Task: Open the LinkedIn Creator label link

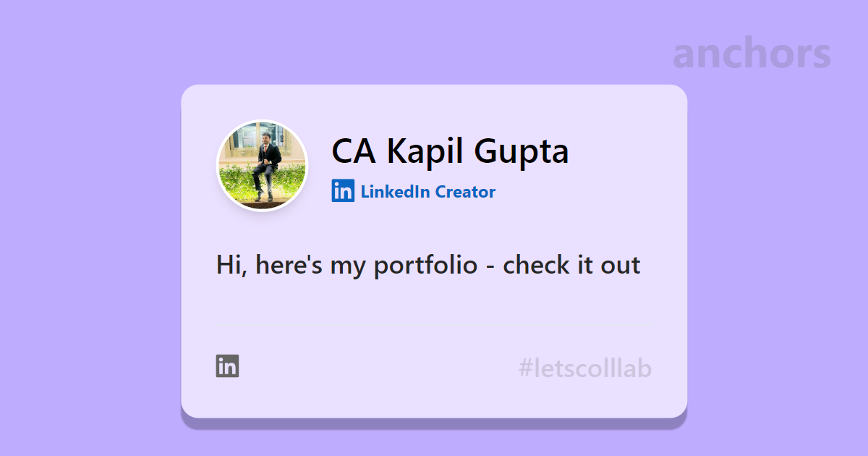Action: (x=427, y=192)
